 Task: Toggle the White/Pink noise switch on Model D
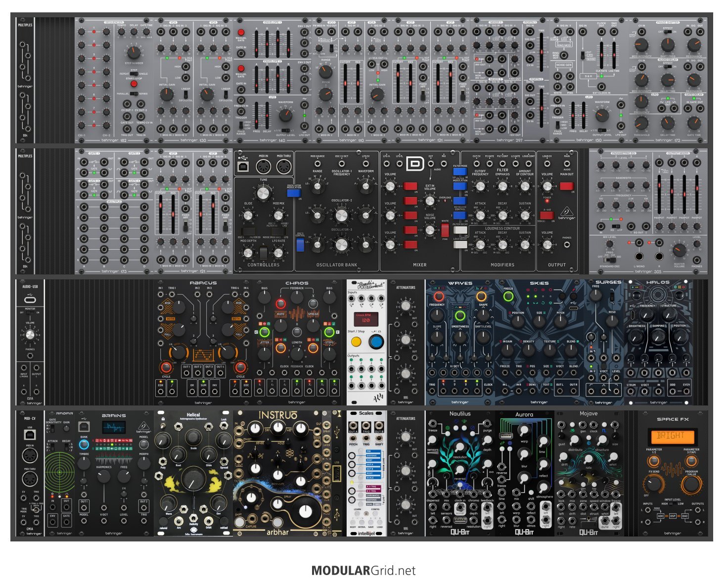445,230
